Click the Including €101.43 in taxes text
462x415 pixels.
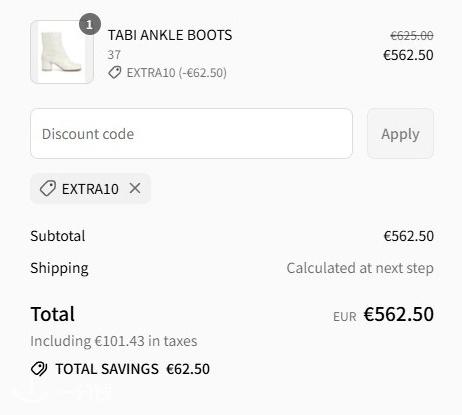(x=114, y=341)
